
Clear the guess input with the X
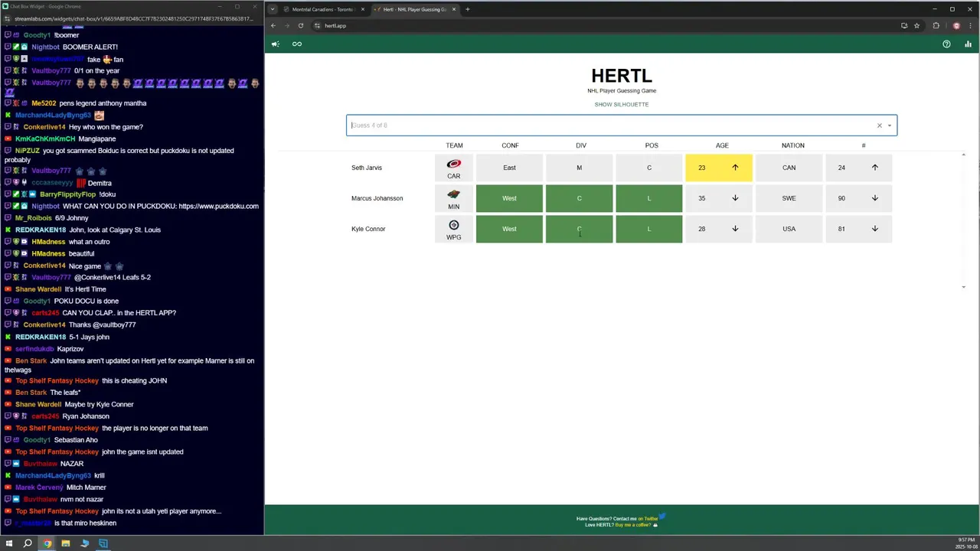879,126
